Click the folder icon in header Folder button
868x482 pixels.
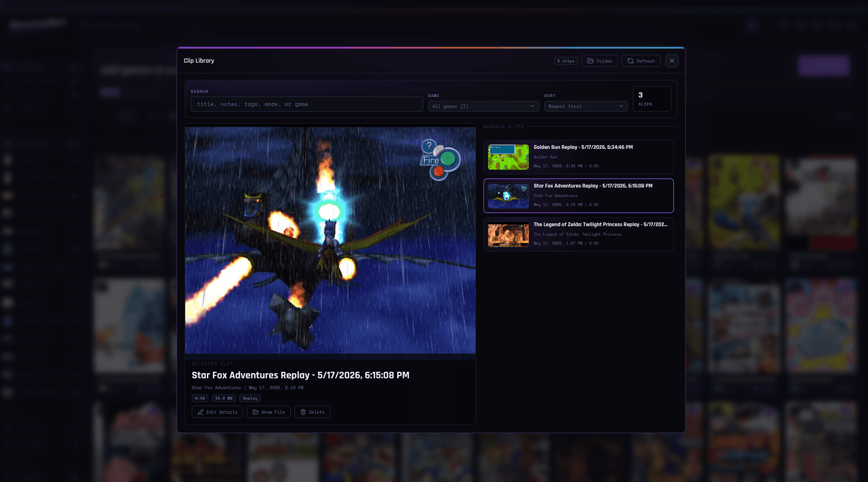pyautogui.click(x=590, y=61)
